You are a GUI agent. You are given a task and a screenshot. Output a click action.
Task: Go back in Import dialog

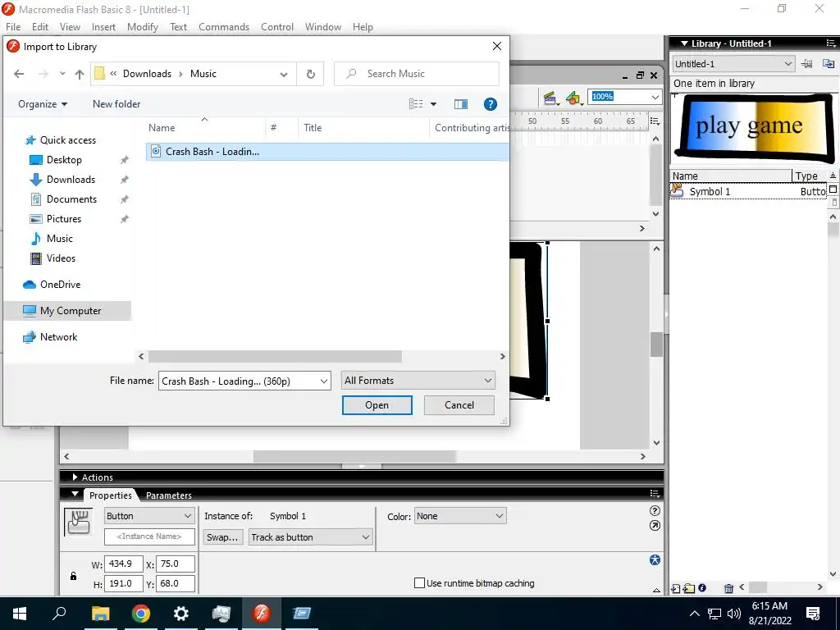pyautogui.click(x=19, y=74)
